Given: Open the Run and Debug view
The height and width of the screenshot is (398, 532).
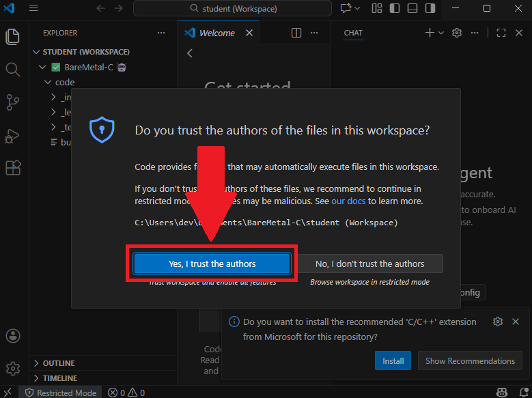Looking at the screenshot, I should click(12, 136).
